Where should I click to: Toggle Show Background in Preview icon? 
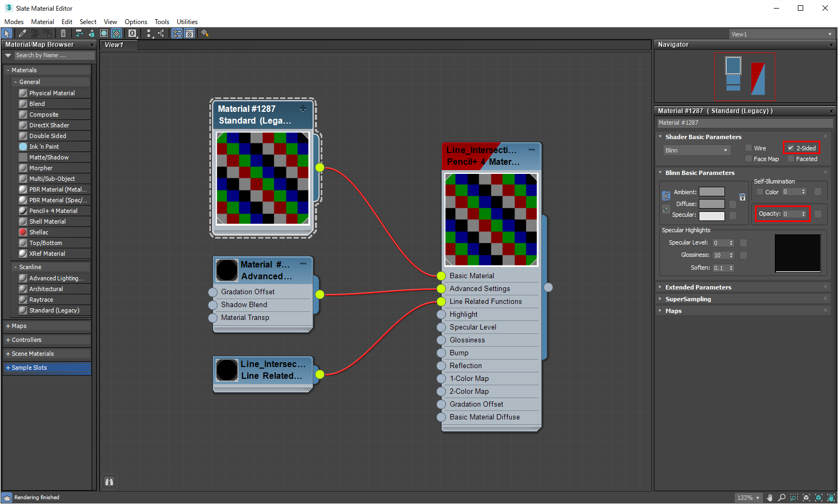[116, 33]
